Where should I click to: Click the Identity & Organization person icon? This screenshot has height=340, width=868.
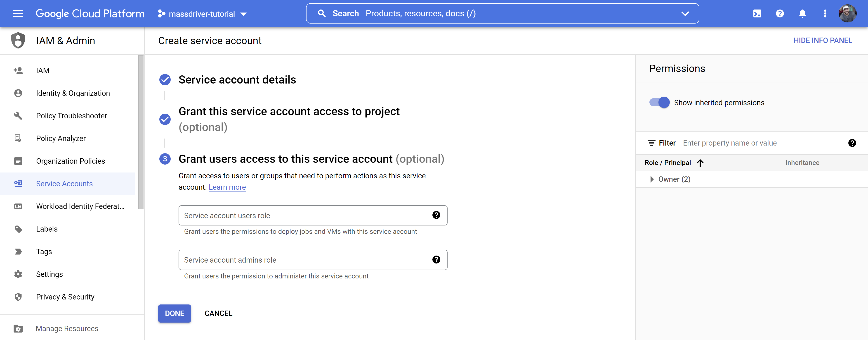point(18,93)
